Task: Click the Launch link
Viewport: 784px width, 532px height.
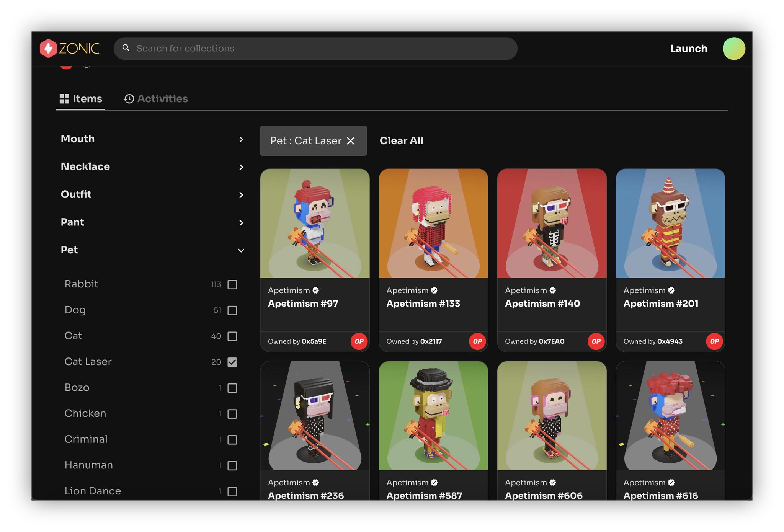Action: point(688,49)
